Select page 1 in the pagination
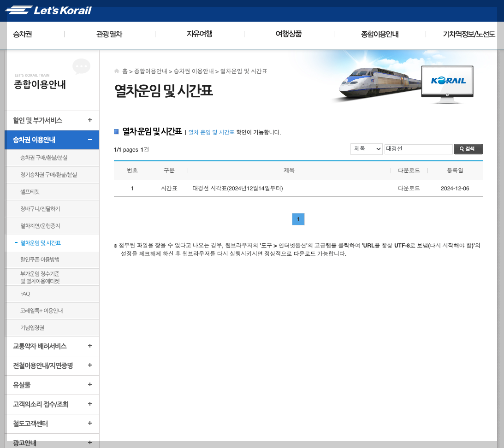Viewport: 504px width, 448px height. tap(298, 219)
